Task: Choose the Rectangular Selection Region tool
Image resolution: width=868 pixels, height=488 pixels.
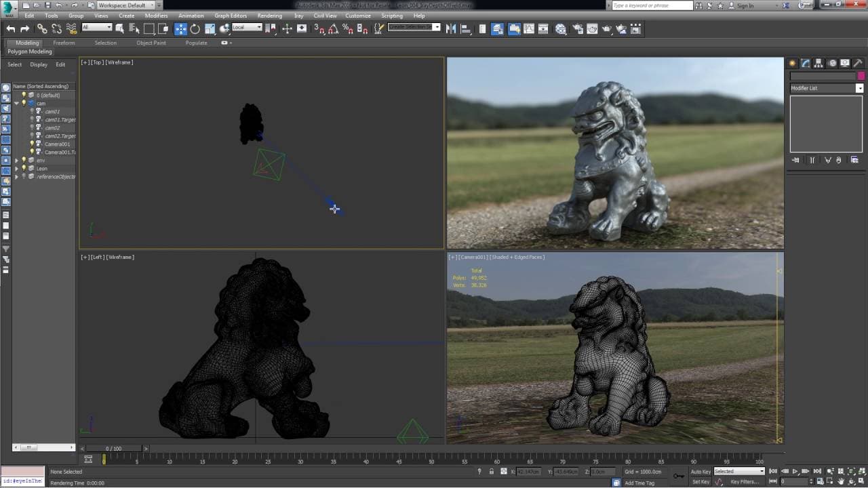Action: click(149, 28)
